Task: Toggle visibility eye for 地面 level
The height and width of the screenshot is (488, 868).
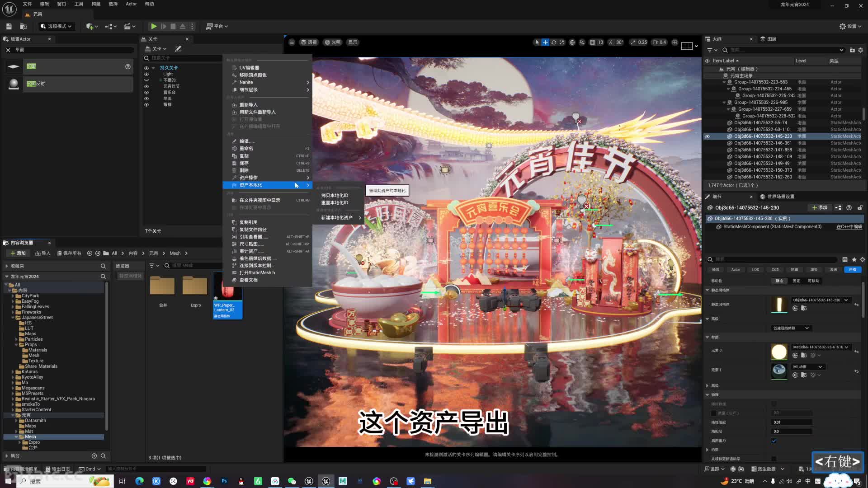Action: (146, 99)
